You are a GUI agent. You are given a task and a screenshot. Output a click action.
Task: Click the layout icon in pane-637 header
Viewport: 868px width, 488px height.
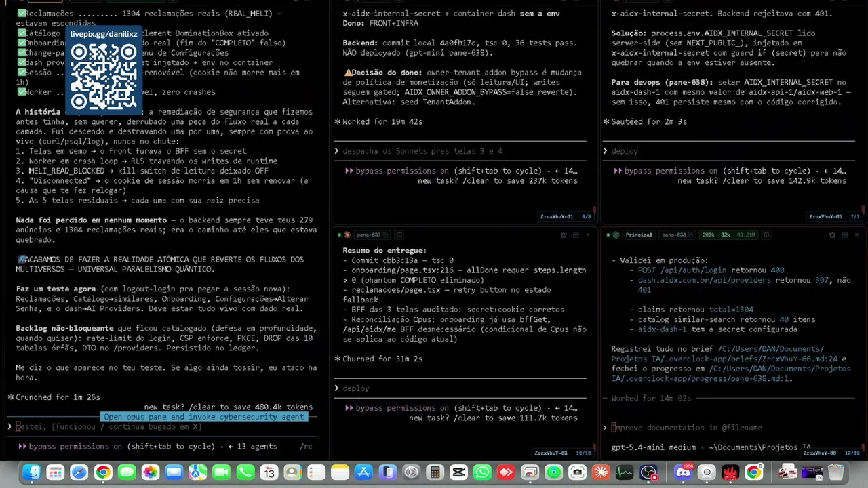tap(576, 235)
